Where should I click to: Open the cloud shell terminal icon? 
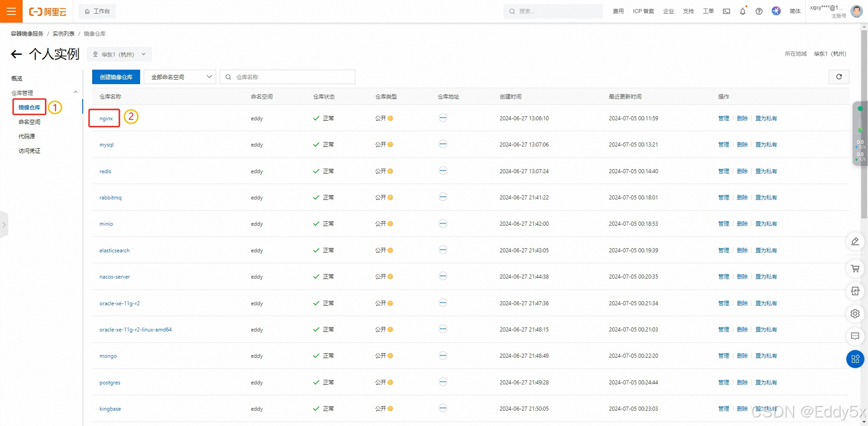click(726, 11)
